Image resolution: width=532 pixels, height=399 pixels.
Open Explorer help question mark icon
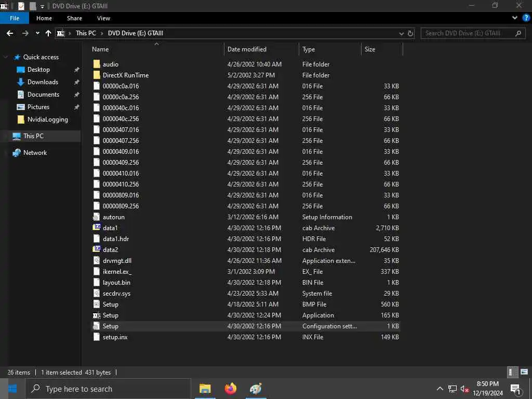click(x=526, y=18)
